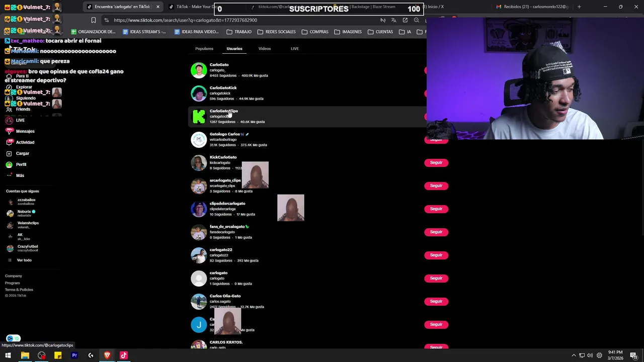
Task: Follow Carlos Oña-Gato with Seguir button
Action: (436, 301)
